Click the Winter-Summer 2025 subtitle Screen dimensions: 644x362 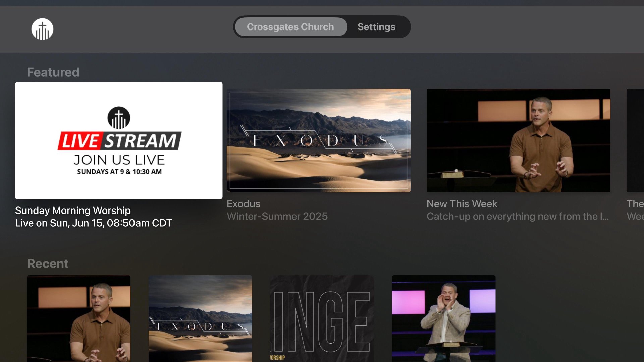pos(277,216)
